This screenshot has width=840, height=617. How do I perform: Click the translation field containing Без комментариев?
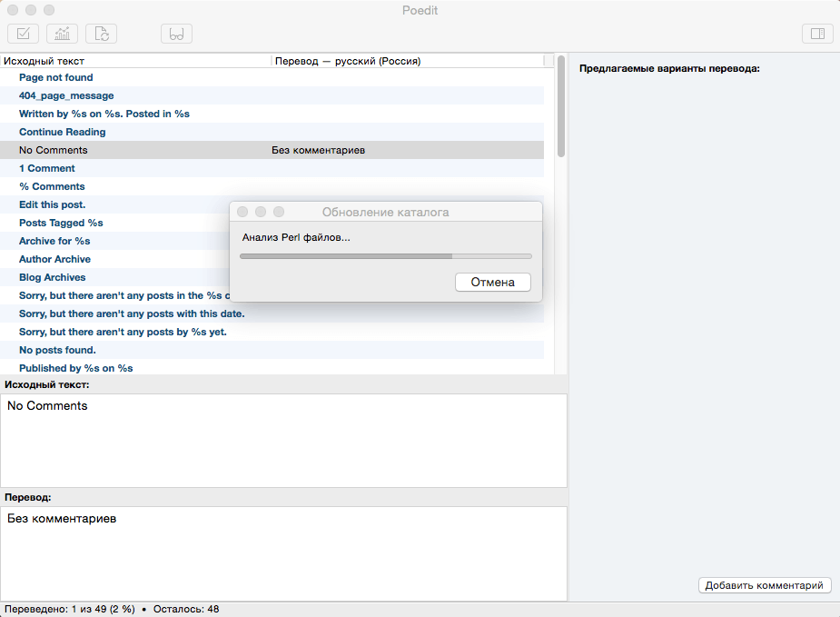pyautogui.click(x=283, y=553)
